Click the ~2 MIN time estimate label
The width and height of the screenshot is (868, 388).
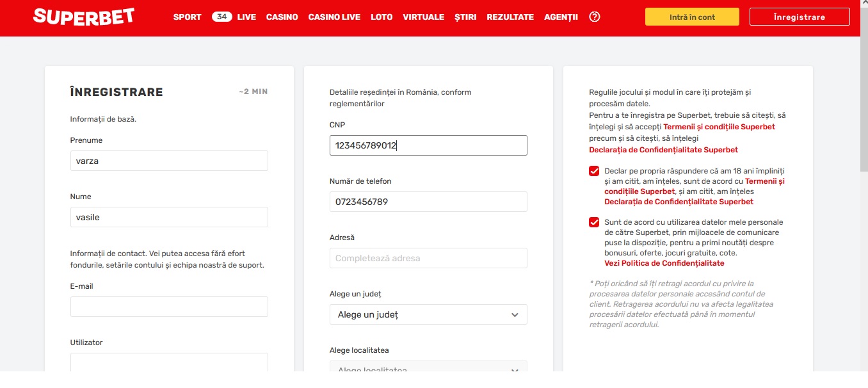click(x=253, y=92)
